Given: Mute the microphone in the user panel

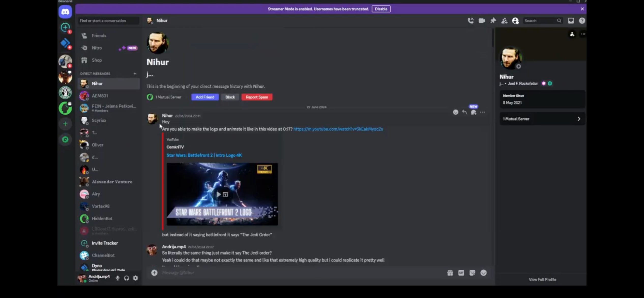Looking at the screenshot, I should [x=118, y=278].
